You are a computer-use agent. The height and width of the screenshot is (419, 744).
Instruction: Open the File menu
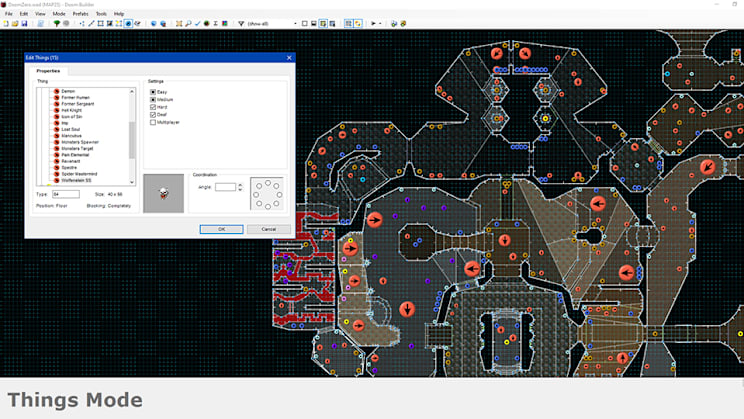tap(9, 14)
